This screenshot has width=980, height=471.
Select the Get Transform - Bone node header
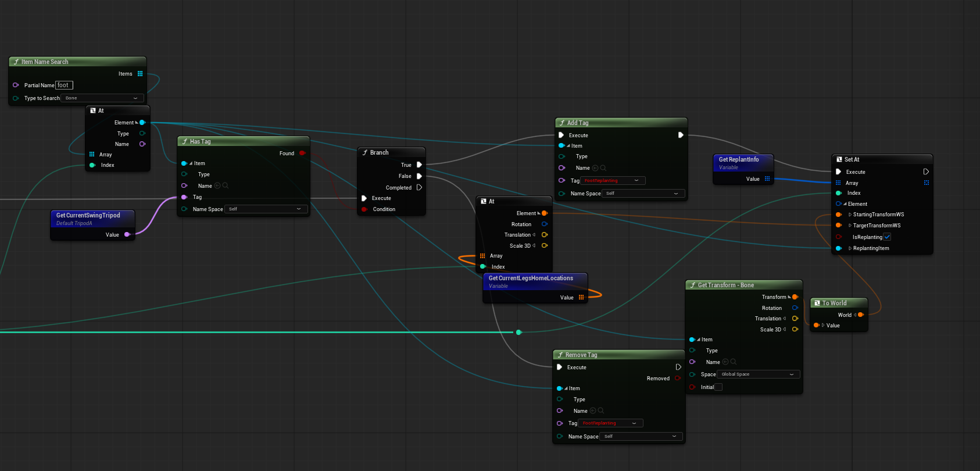[744, 285]
